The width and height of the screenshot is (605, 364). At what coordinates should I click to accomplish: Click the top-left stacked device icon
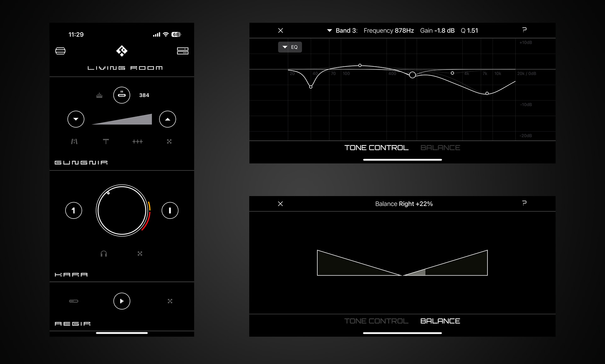pos(60,51)
